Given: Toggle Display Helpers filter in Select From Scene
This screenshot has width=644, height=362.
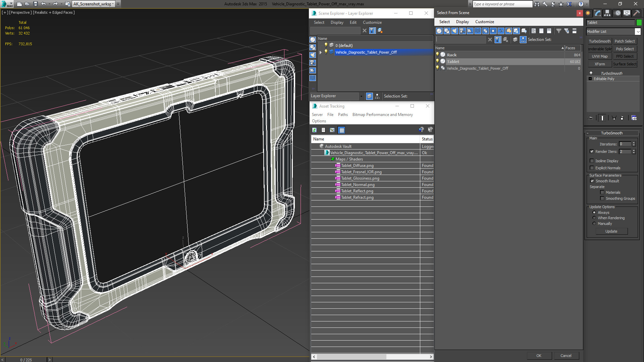Looking at the screenshot, I should (x=470, y=31).
